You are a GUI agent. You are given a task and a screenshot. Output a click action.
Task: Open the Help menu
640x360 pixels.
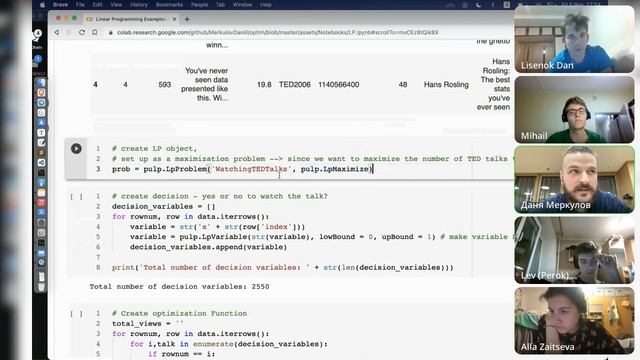[266, 5]
